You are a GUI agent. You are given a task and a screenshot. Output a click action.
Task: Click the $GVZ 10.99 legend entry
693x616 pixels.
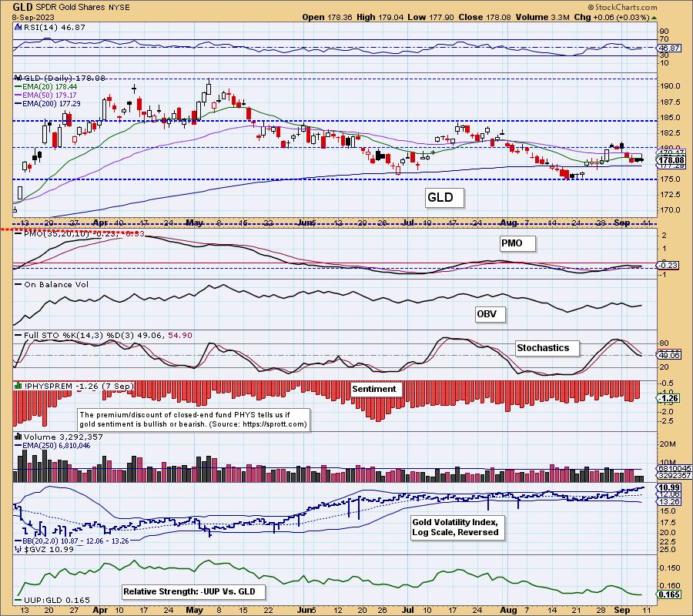pyautogui.click(x=44, y=549)
